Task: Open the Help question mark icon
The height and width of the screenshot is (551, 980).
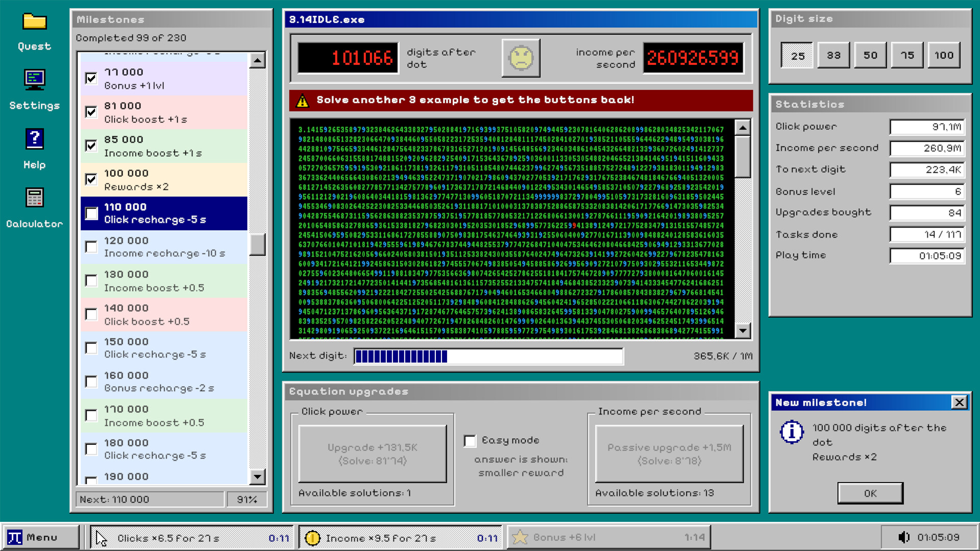Action: point(34,139)
